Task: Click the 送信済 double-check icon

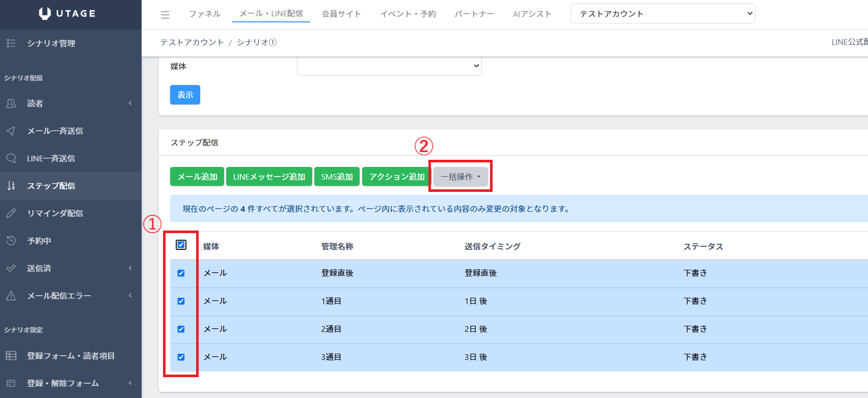Action: (11, 268)
